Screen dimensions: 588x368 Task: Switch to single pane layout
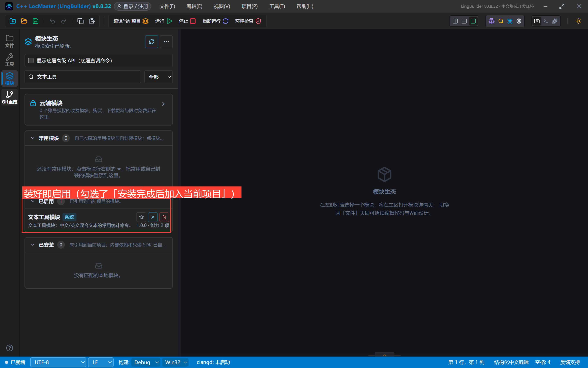point(473,21)
